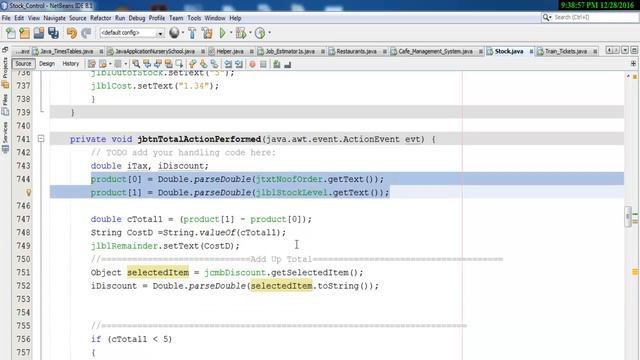Viewport: 640px width, 360px height.
Task: Click the Toggle Rectangular Selection icon
Action: [x=179, y=64]
